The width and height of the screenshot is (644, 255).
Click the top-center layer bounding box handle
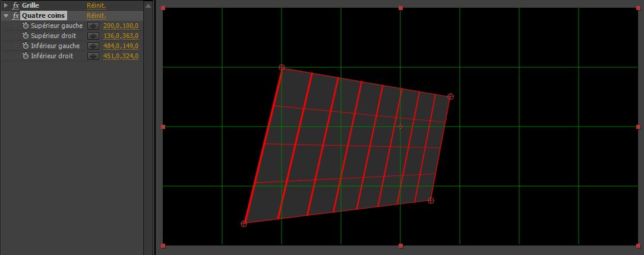pos(401,8)
